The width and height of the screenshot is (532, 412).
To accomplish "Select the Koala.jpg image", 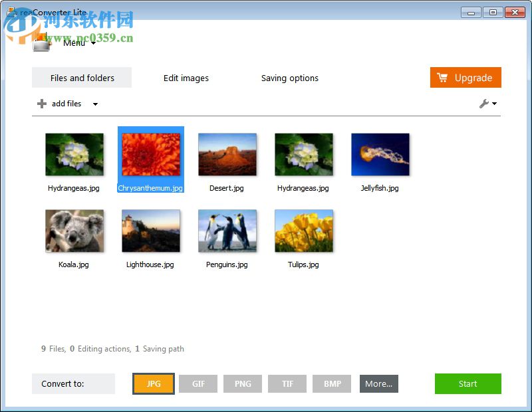I will coord(73,230).
